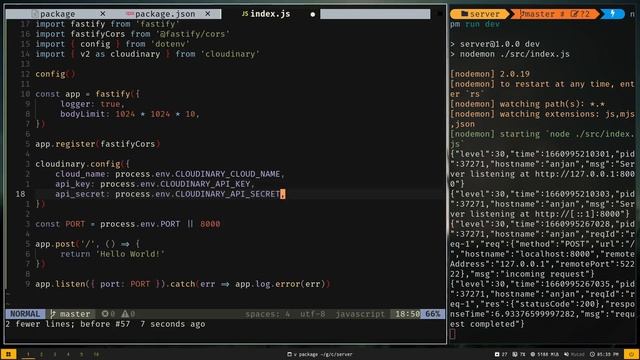Click the 'utf-8' encoding entry
This screenshot has width=640, height=360.
point(313,314)
